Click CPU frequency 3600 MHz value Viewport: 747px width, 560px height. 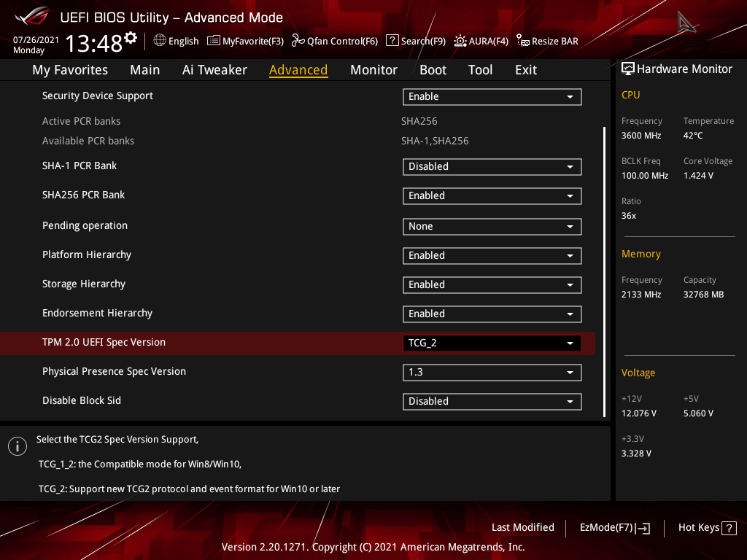(x=641, y=136)
